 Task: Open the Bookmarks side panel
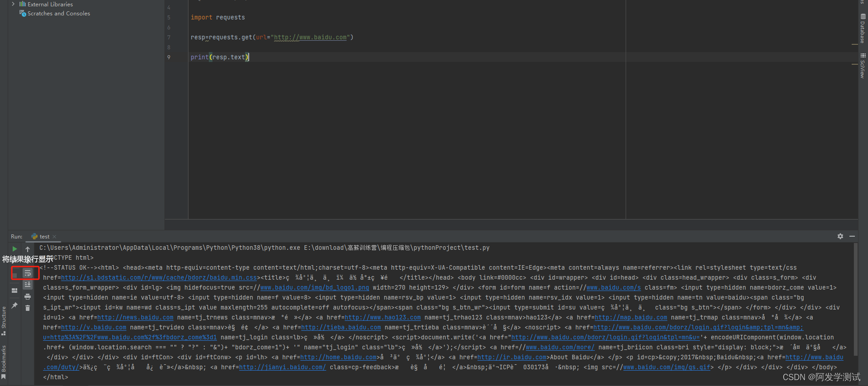[x=4, y=362]
